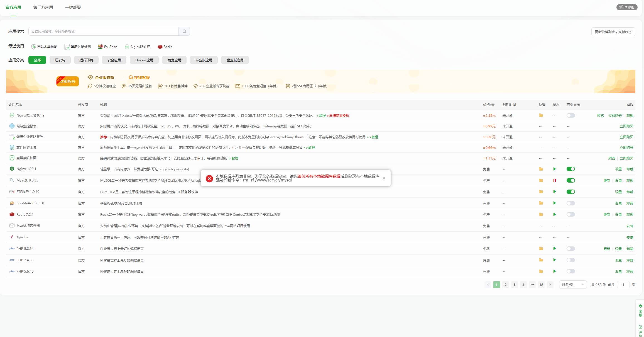Go to last page 18
644x337 pixels.
(x=541, y=285)
